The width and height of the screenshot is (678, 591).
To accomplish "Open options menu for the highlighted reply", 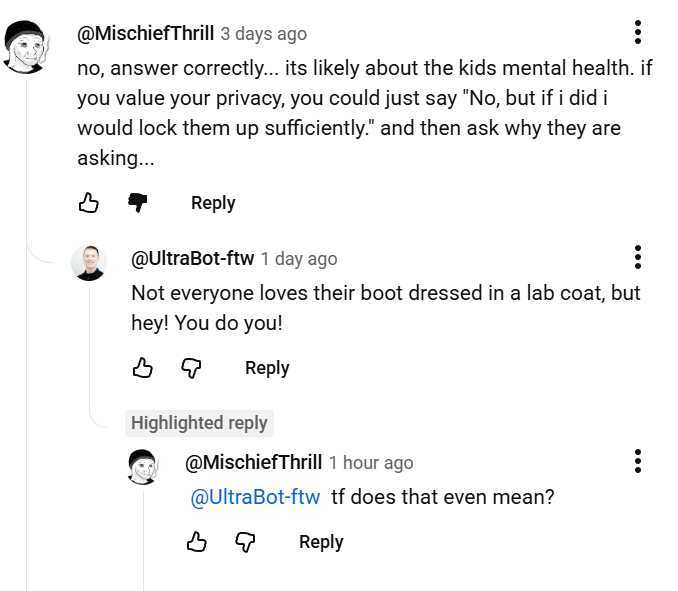I will click(x=638, y=461).
